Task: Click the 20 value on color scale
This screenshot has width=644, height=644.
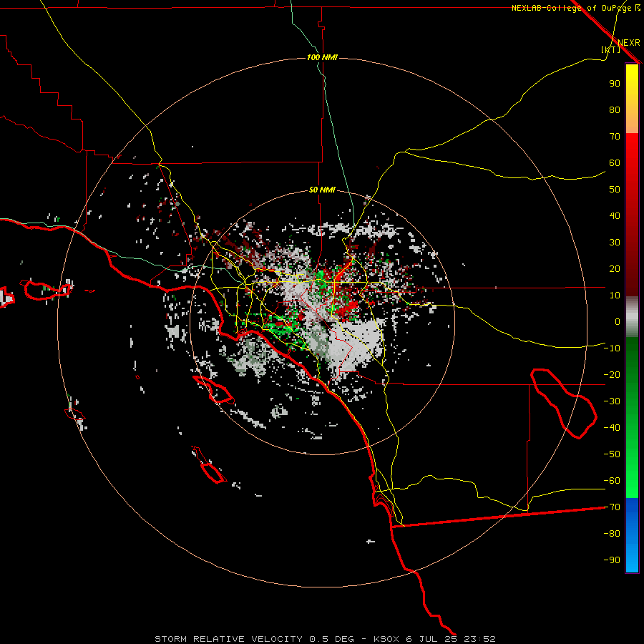Action: click(615, 268)
